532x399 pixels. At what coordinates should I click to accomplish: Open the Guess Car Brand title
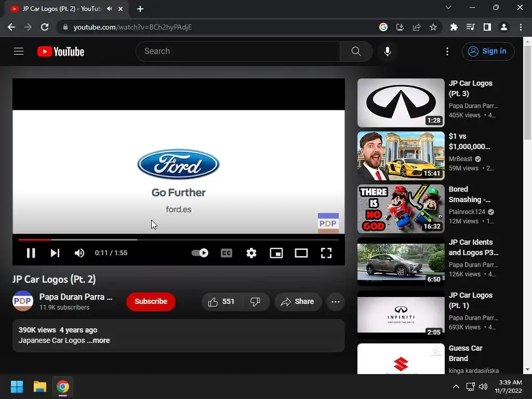pos(465,353)
